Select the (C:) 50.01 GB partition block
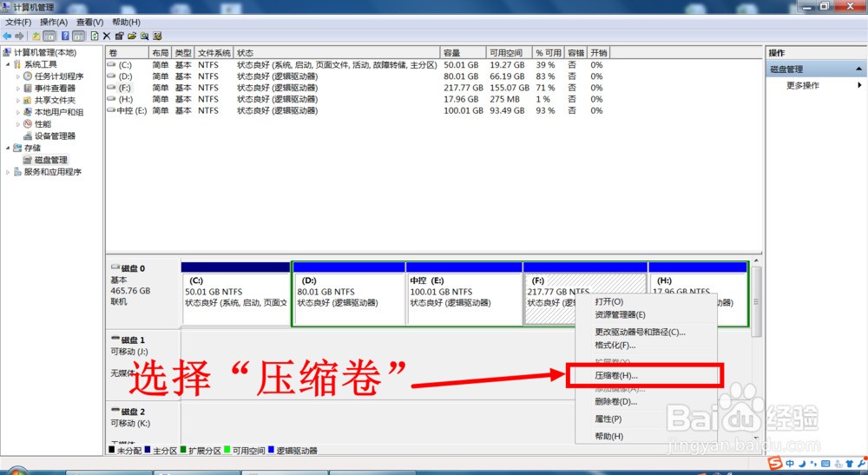 (x=236, y=299)
